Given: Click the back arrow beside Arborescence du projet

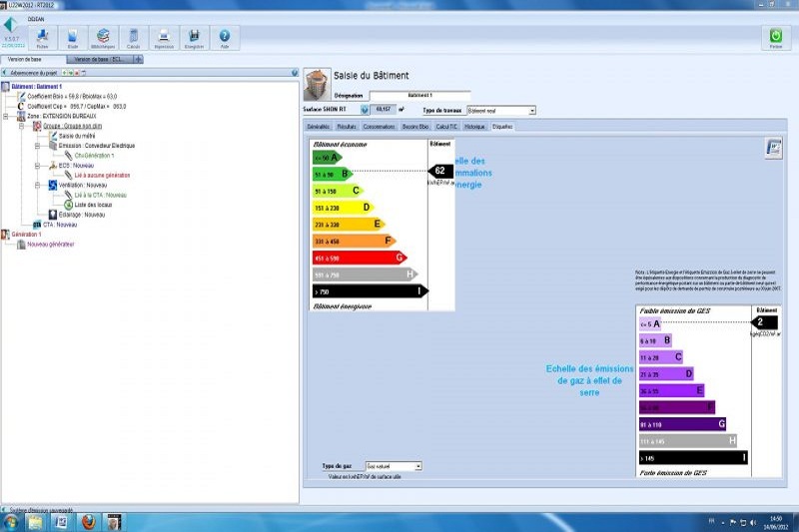Looking at the screenshot, I should click(5, 73).
